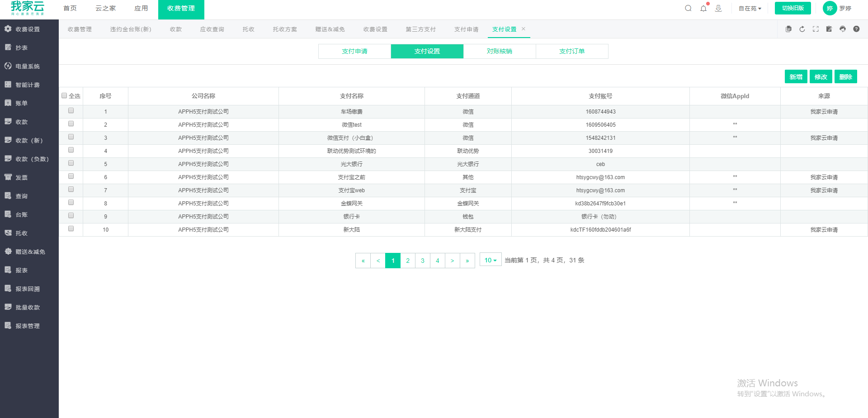Check the row 4 联动优势 checkbox

tap(71, 150)
